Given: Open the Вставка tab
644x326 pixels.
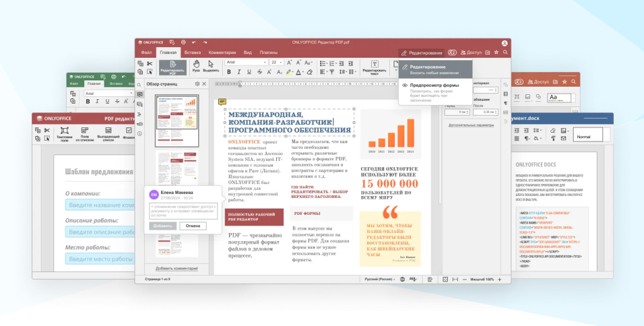Looking at the screenshot, I should point(193,53).
